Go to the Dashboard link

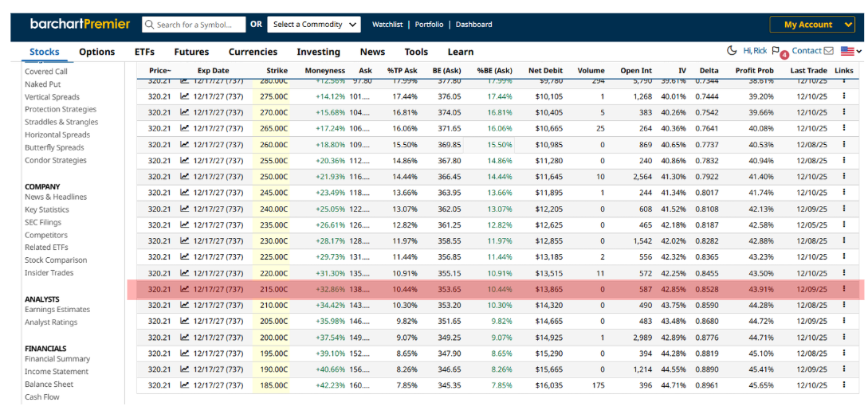[x=473, y=25]
